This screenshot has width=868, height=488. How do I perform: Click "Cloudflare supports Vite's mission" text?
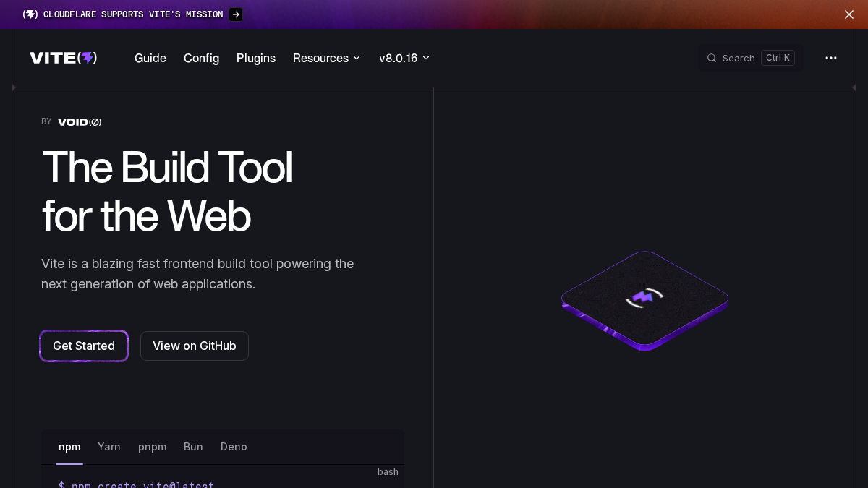point(133,14)
